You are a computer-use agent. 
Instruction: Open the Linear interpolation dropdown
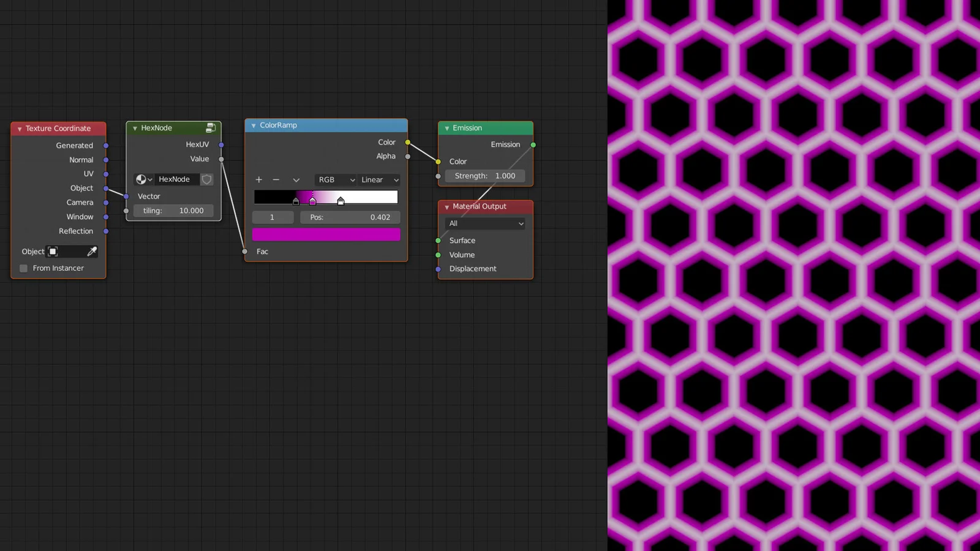379,180
